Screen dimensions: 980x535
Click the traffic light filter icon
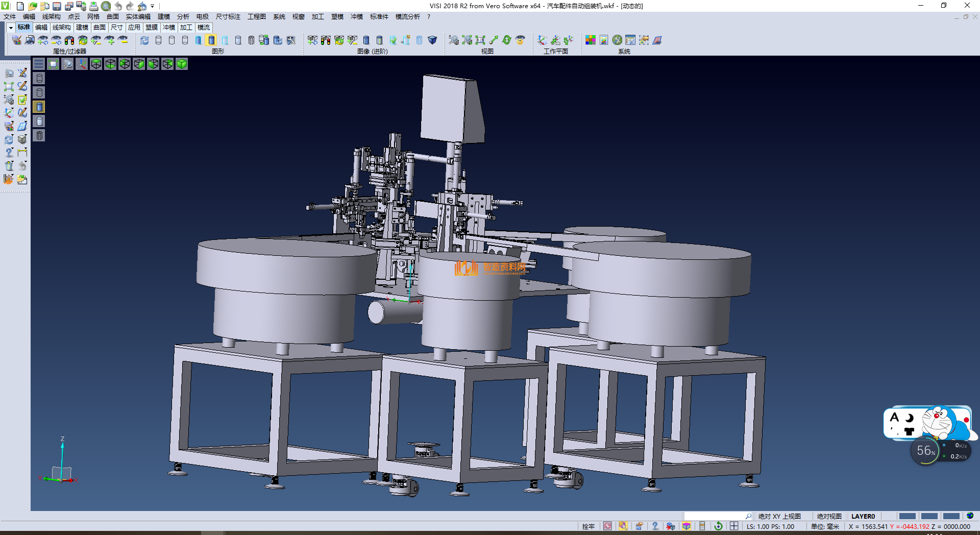point(69,40)
